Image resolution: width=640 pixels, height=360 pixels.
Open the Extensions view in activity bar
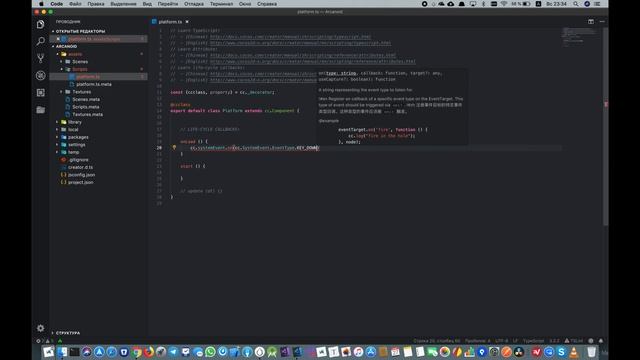[x=40, y=93]
